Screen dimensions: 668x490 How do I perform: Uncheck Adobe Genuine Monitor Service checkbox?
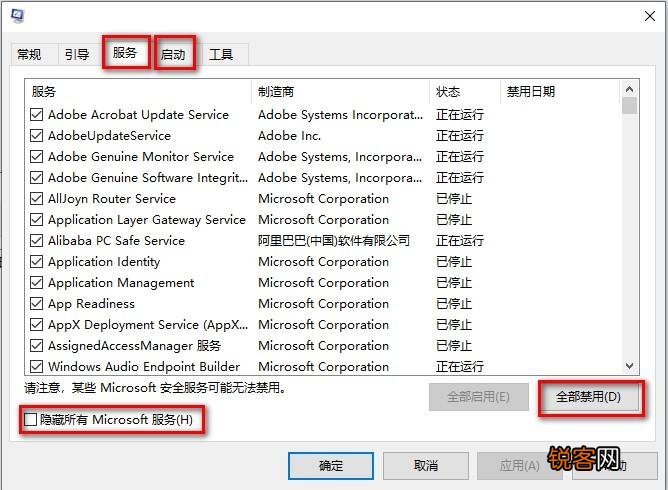tap(37, 156)
